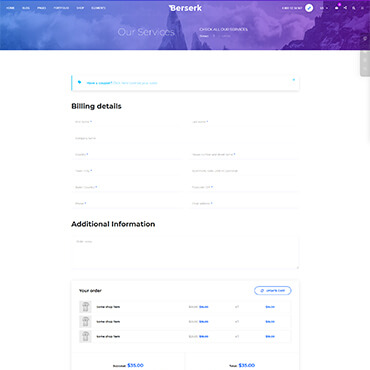Focus the Email address field
370x370 pixels.
[243, 203]
